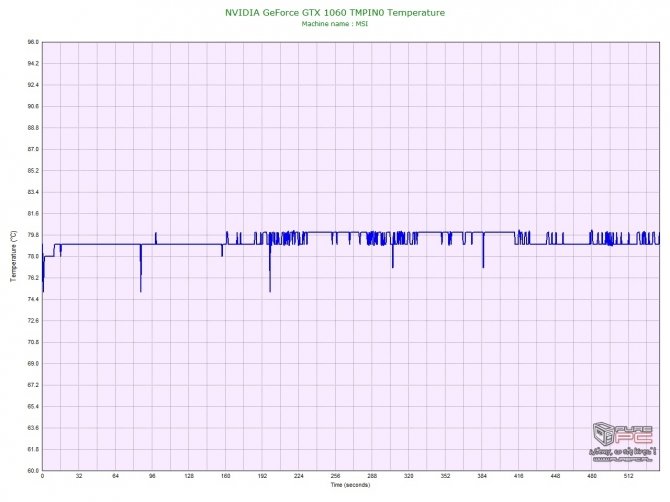
Task: Click the 'Temperature (°C)' y-axis title
Action: coord(14,256)
